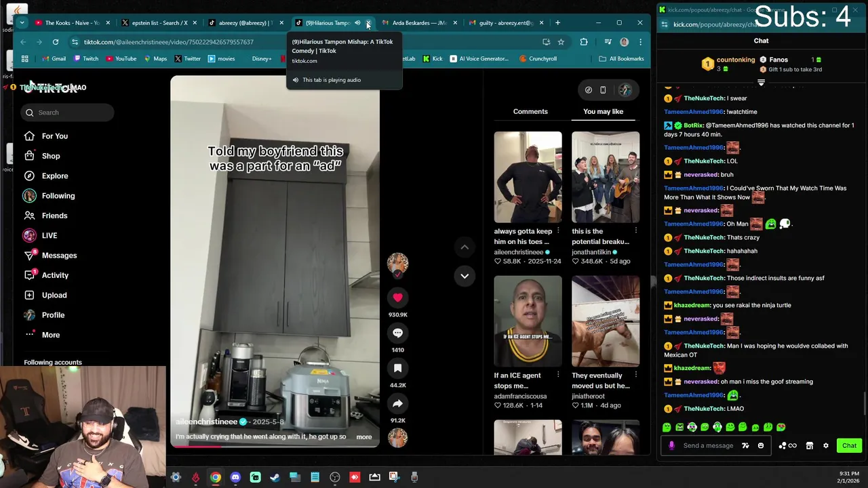This screenshot has width=868, height=488.
Task: Open the video comments speech bubble
Action: 397,333
